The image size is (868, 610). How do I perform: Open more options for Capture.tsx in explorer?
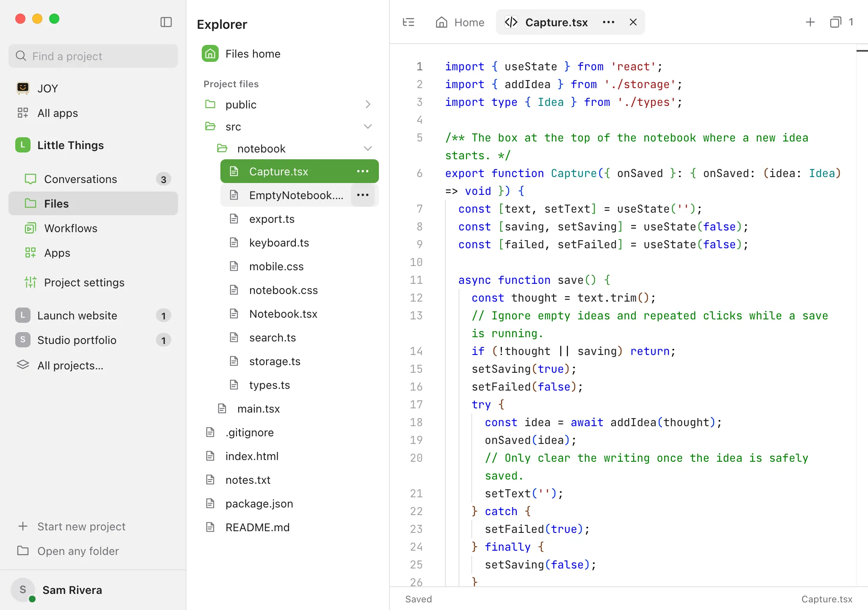point(363,171)
